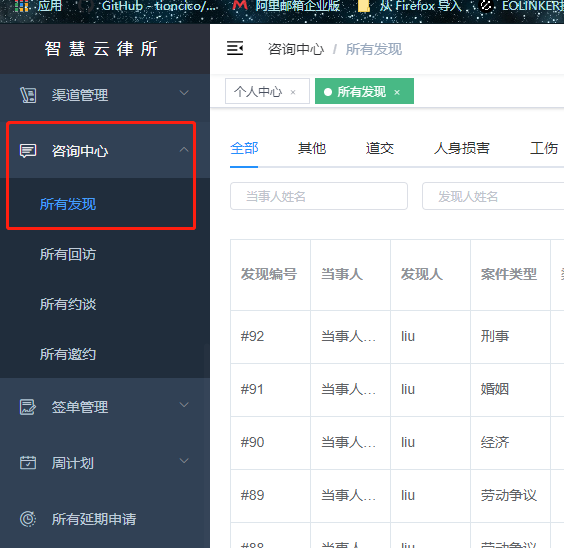Select the 道交 category tab
Image resolution: width=564 pixels, height=548 pixels.
tap(380, 148)
